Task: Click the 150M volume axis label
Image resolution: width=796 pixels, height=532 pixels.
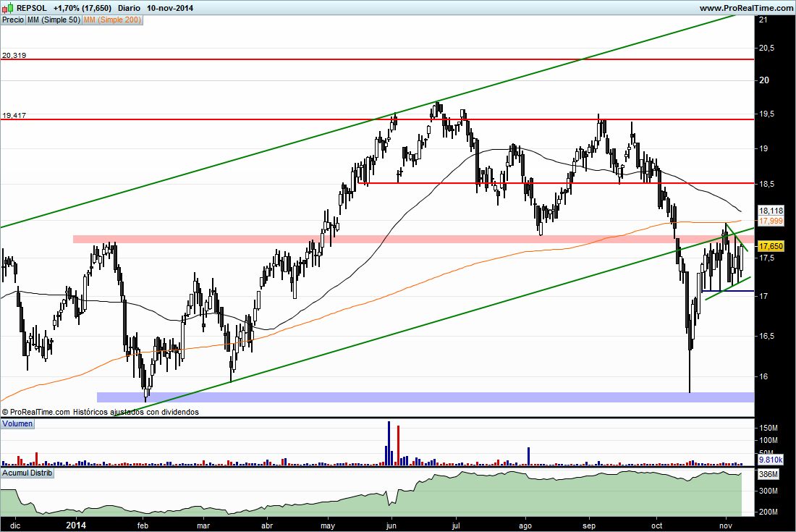Action: pos(769,428)
